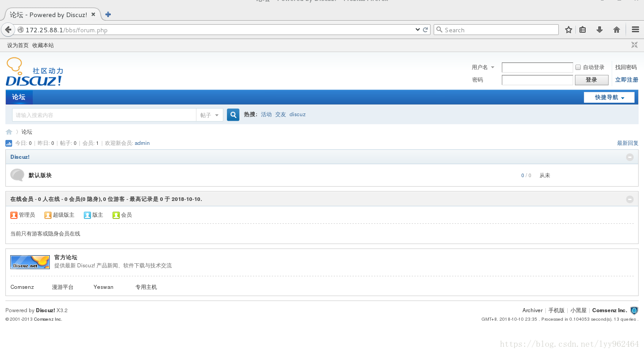
Task: Enable the 自动登录 auto-login checkbox
Action: pyautogui.click(x=578, y=67)
